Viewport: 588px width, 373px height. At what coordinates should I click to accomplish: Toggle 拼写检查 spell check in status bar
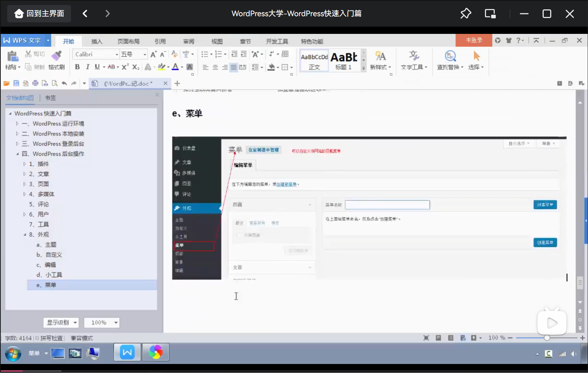tap(49, 338)
